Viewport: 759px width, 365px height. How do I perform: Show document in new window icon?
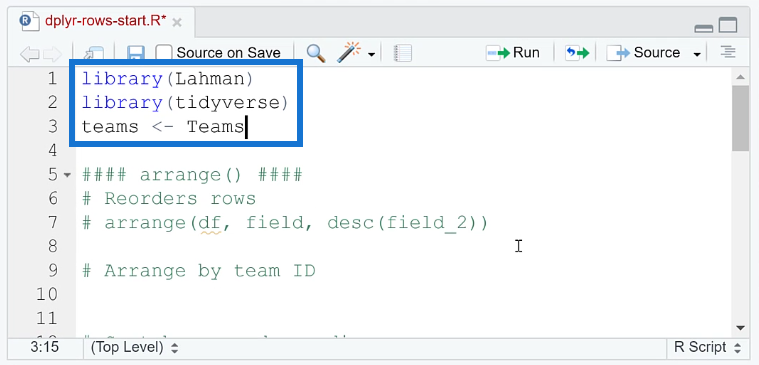94,54
